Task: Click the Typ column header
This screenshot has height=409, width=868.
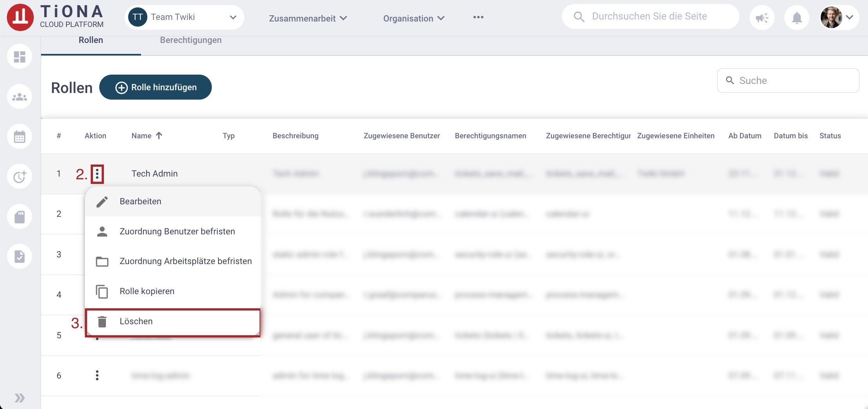Action: [x=229, y=136]
